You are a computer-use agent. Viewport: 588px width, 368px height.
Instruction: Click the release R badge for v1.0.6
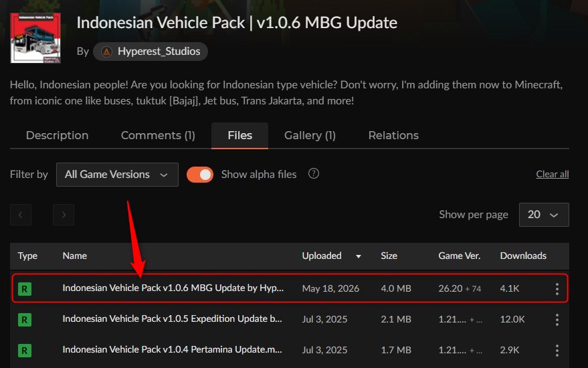point(25,289)
